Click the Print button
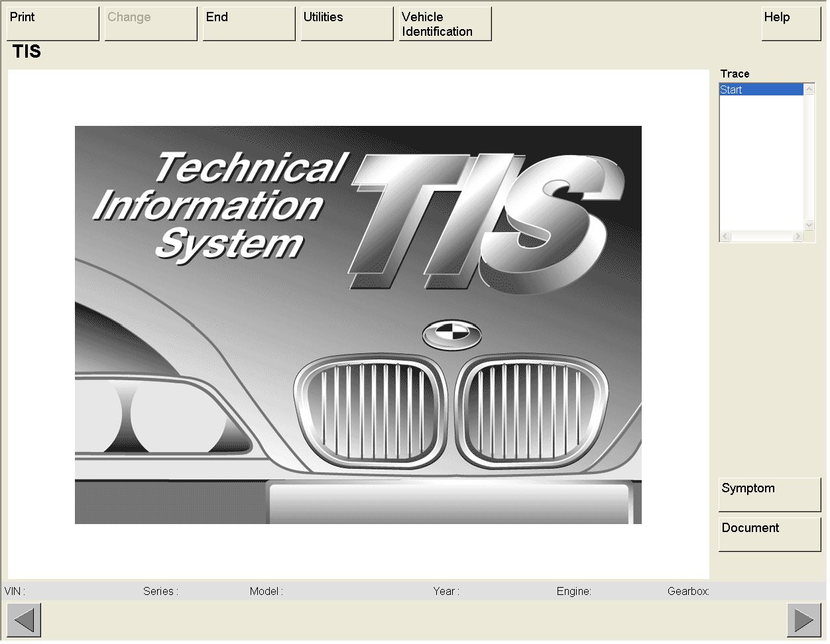 [x=53, y=24]
